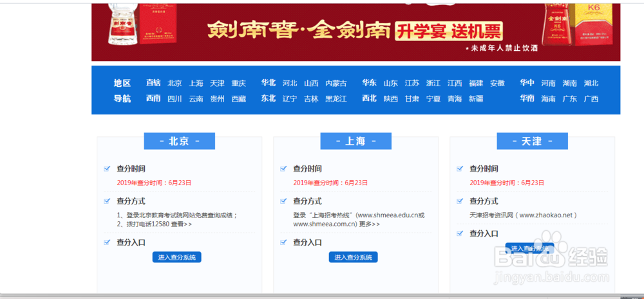Open the 江苏 region link

click(412, 83)
